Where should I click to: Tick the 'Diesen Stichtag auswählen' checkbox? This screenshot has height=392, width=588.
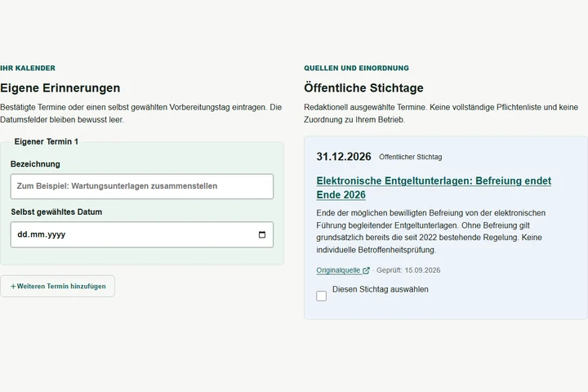322,296
